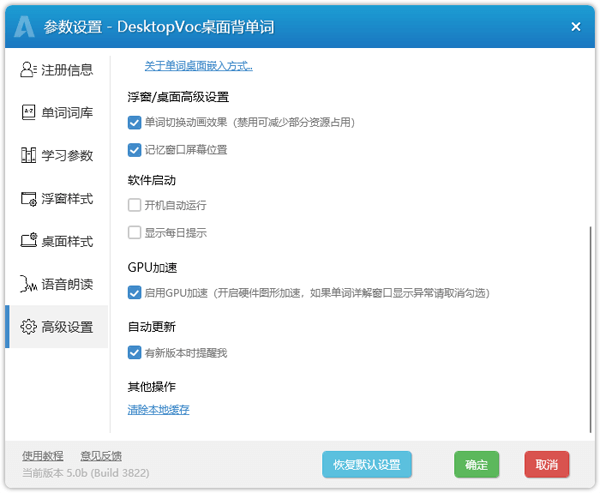Click the word library book icon
This screenshot has height=493, width=600.
point(28,112)
